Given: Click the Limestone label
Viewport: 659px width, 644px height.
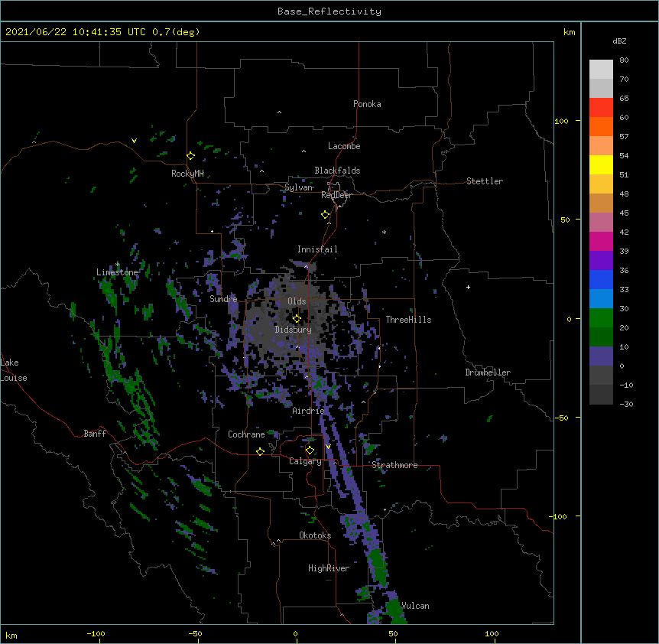Looking at the screenshot, I should tap(117, 272).
